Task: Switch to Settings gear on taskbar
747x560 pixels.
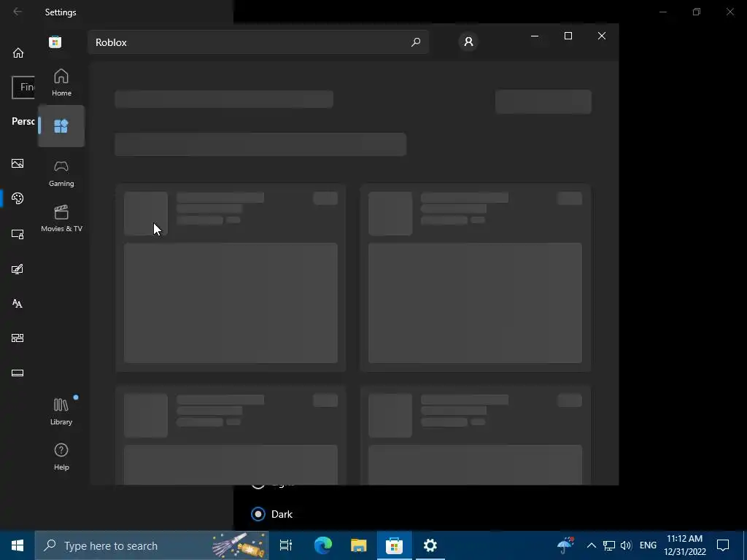Action: click(430, 545)
